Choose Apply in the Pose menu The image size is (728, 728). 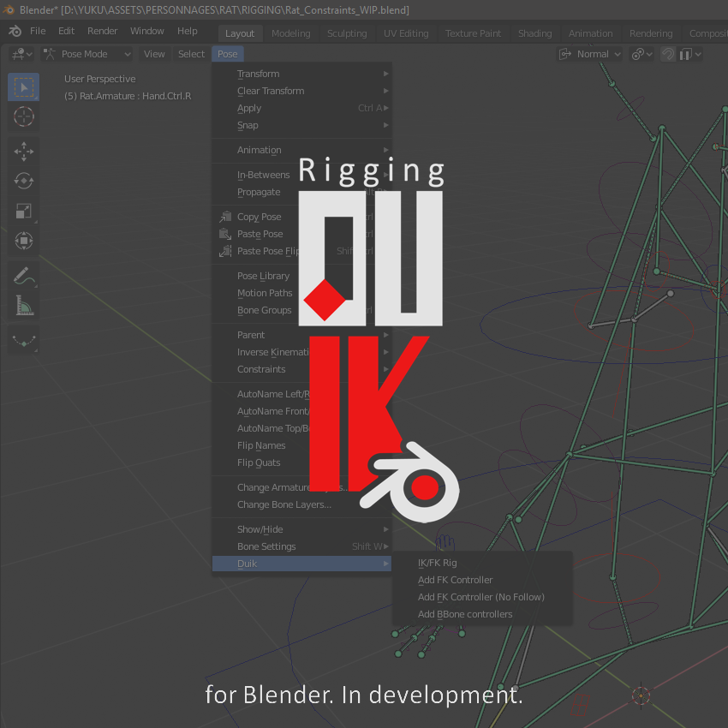coord(301,108)
